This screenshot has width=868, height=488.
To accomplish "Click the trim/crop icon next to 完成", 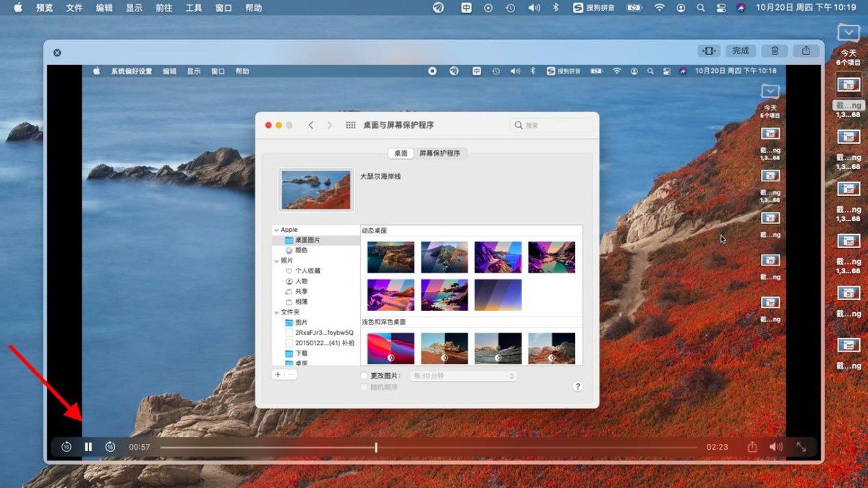I will (707, 51).
